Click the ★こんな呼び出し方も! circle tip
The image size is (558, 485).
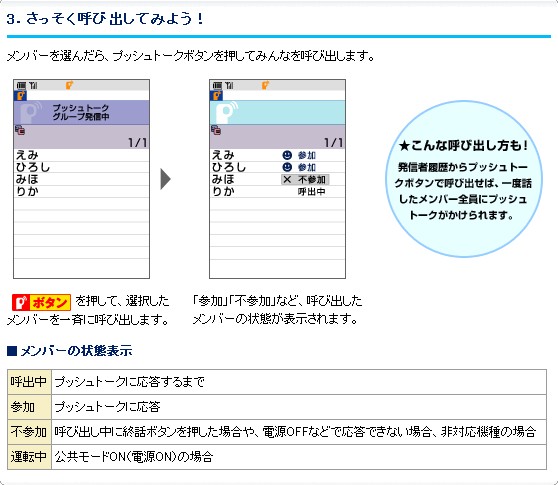463,179
